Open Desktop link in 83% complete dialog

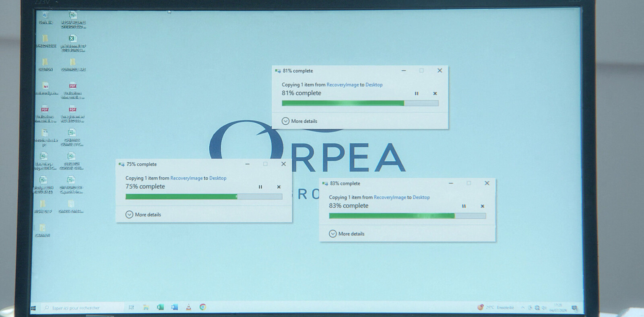[421, 198]
